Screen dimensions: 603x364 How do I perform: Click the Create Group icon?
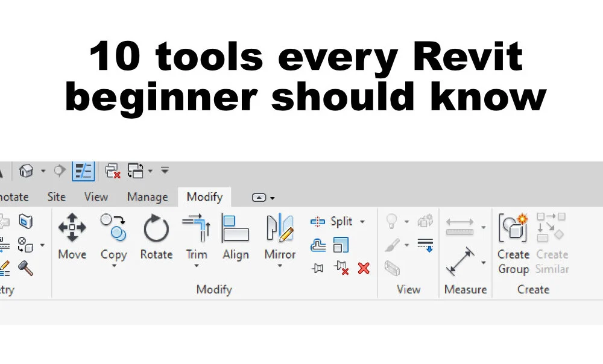513,227
